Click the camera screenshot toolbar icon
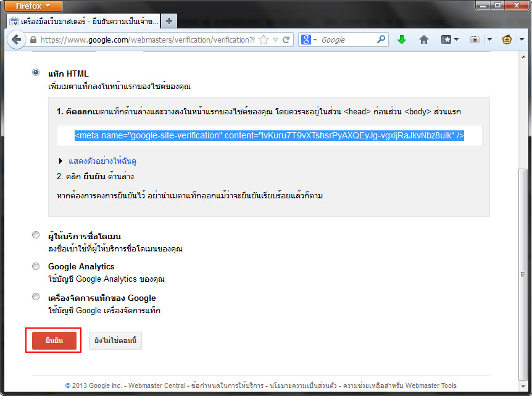Screen dimensions: 532x396 point(475,40)
